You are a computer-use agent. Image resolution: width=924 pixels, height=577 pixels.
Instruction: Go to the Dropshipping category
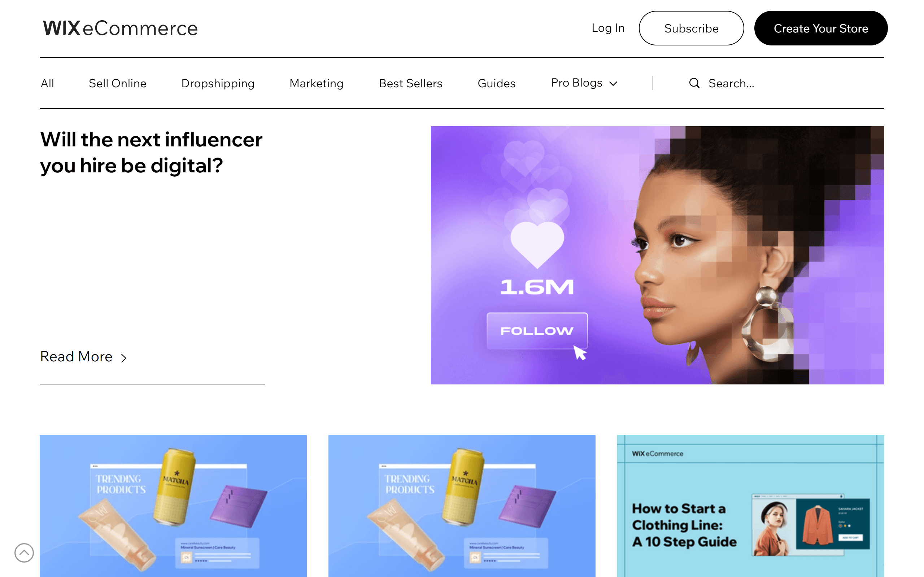pyautogui.click(x=218, y=83)
